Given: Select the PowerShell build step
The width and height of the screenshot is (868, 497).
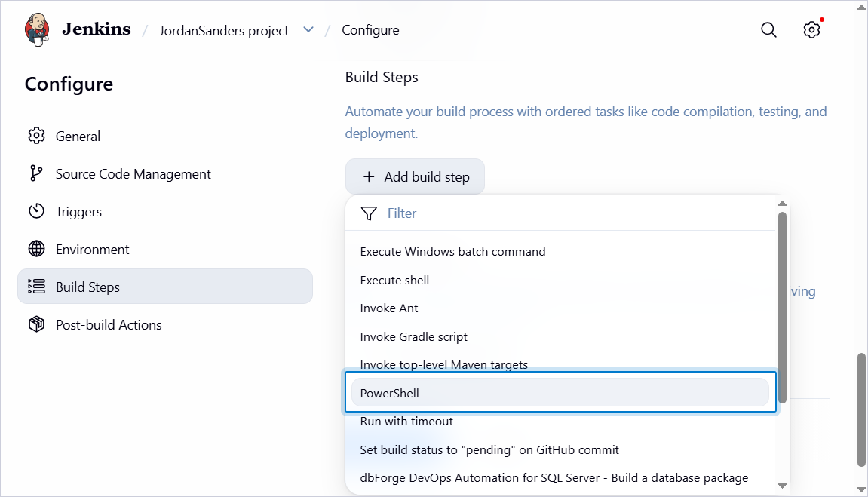Looking at the screenshot, I should coord(560,393).
